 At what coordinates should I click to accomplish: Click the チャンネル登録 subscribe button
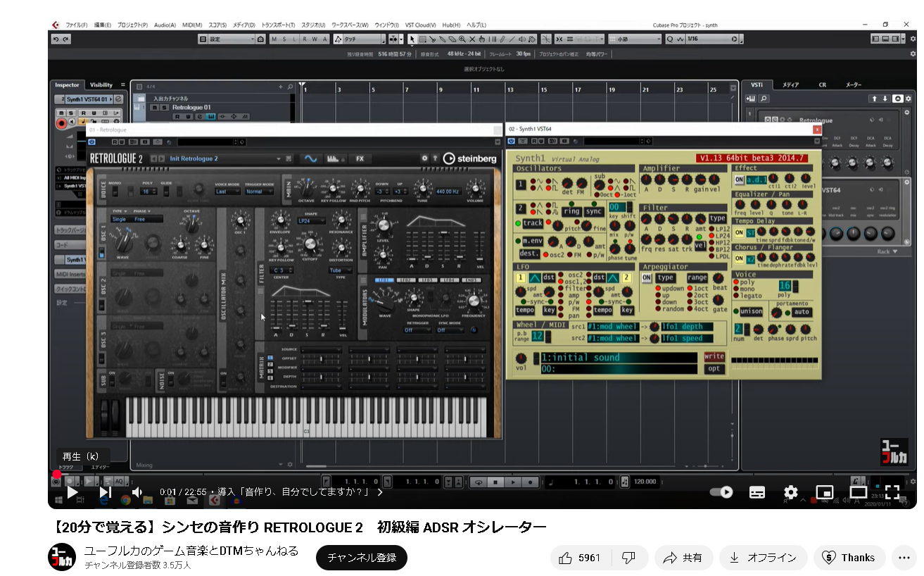[x=362, y=558]
